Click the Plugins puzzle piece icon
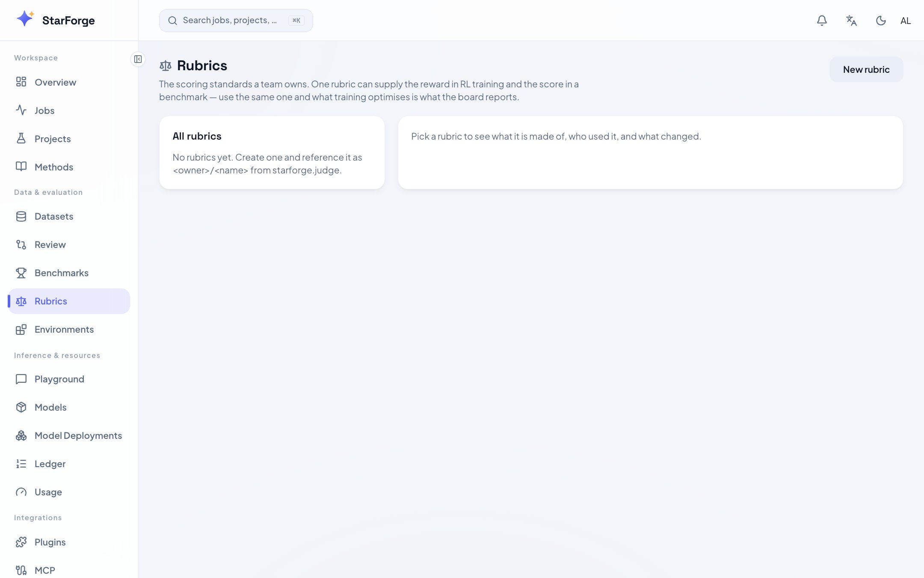The image size is (924, 578). pyautogui.click(x=21, y=542)
